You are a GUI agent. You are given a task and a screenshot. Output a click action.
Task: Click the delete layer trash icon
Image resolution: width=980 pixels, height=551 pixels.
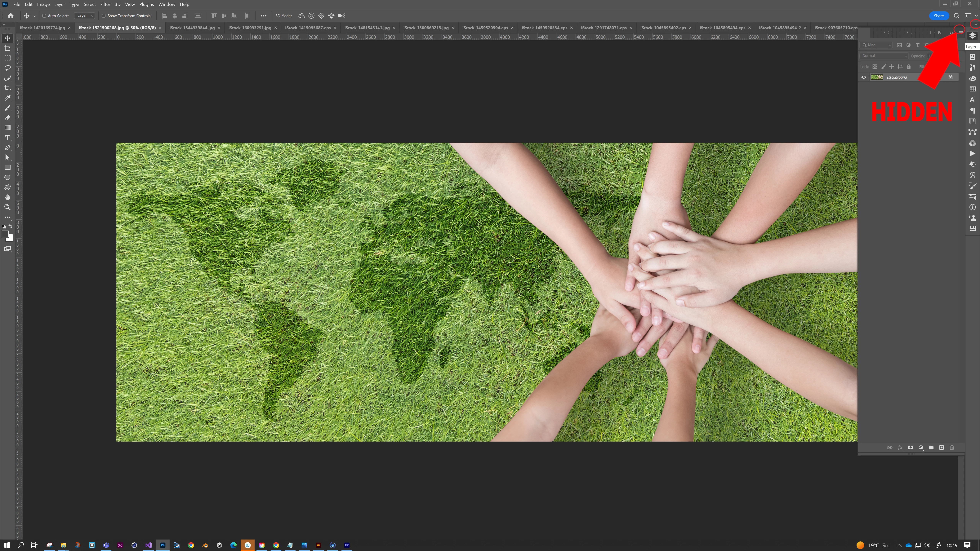tap(952, 447)
